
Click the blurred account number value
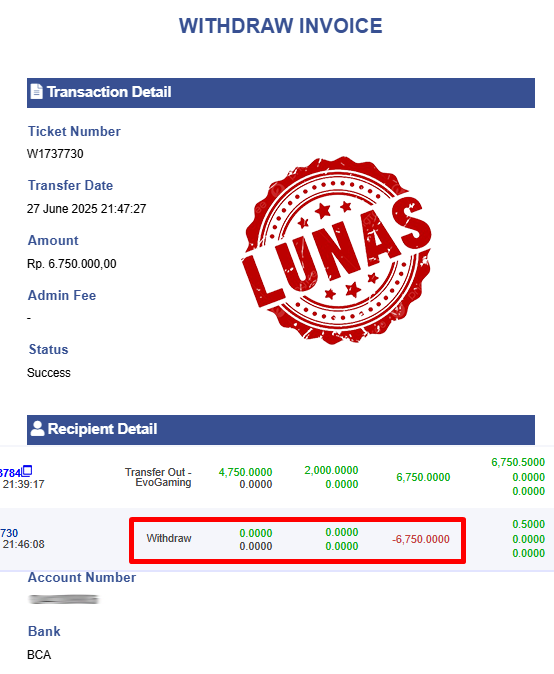[64, 599]
